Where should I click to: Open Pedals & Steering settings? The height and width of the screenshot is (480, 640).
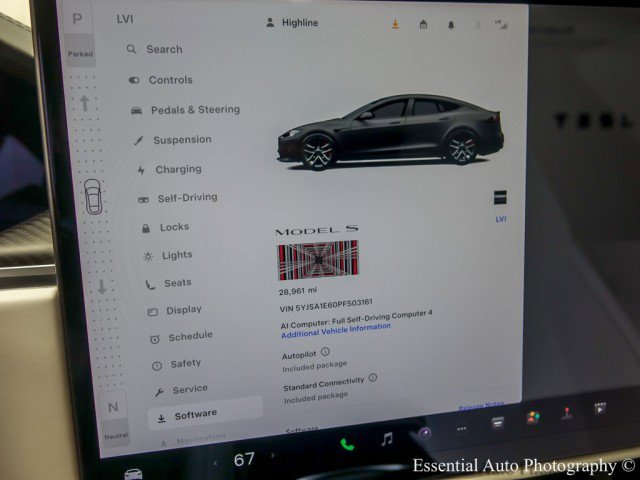[185, 110]
